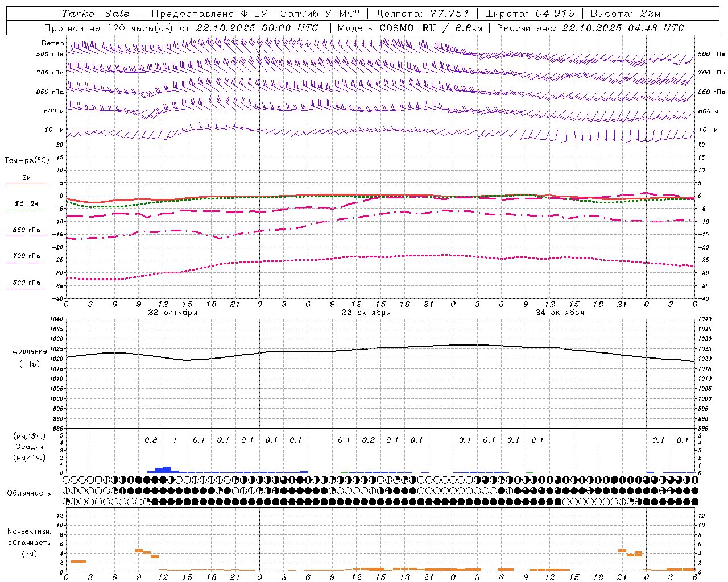Click the station name Tarko-Sale in the header
The height and width of the screenshot is (582, 728).
[x=96, y=14]
